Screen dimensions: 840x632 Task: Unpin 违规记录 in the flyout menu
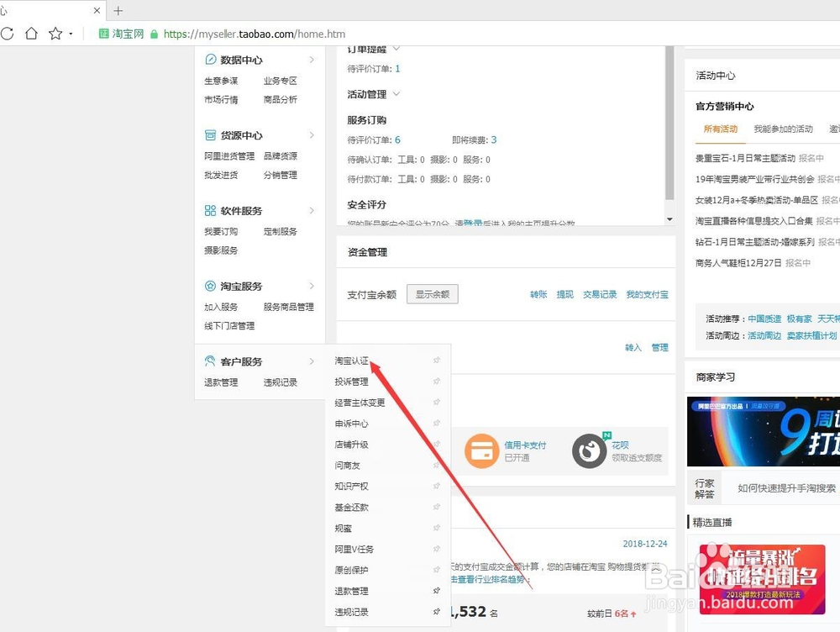pos(437,611)
